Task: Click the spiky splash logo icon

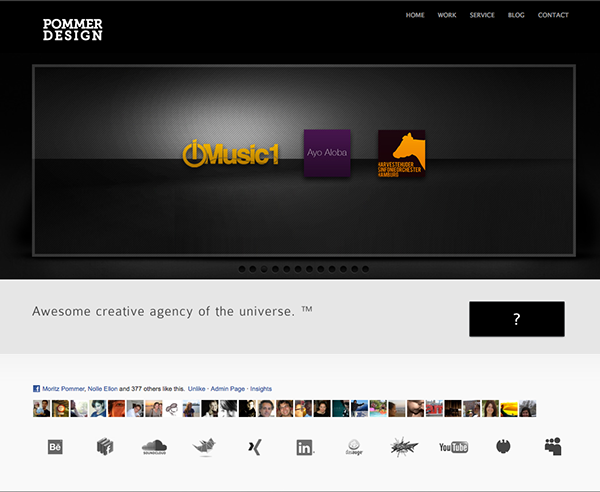Action: [403, 446]
